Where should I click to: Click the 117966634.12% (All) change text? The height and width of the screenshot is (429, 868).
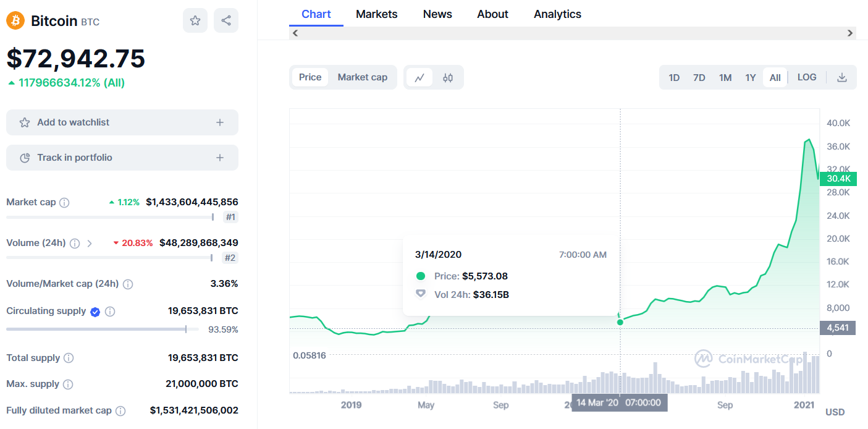(72, 82)
